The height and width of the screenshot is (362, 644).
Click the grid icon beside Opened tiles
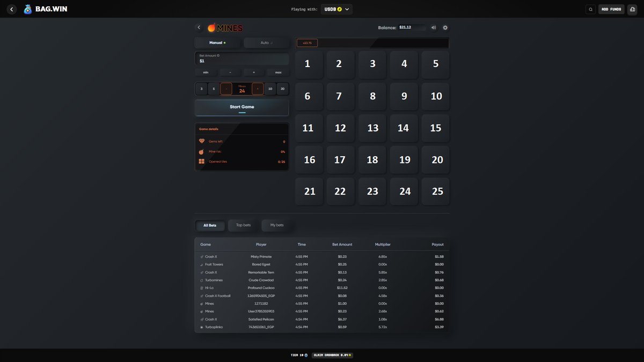202,161
